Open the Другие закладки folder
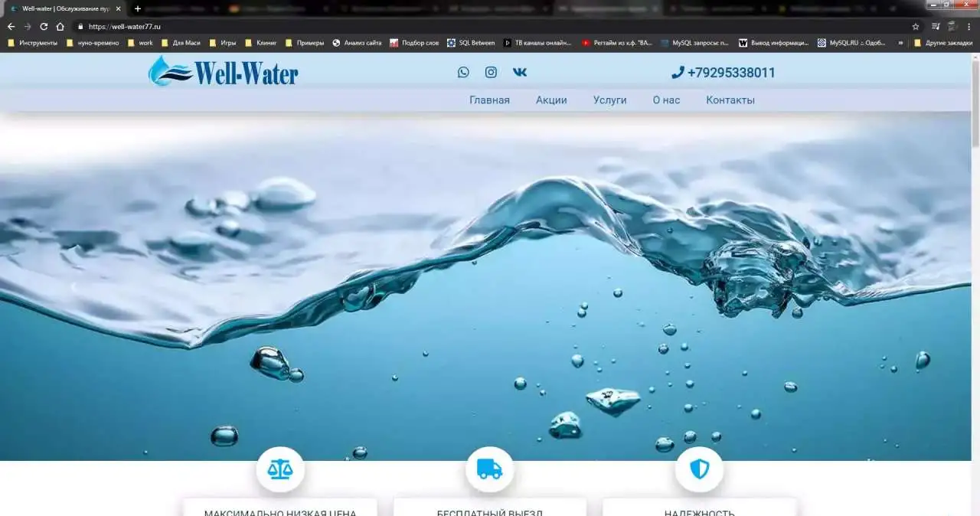980x516 pixels. (943, 43)
